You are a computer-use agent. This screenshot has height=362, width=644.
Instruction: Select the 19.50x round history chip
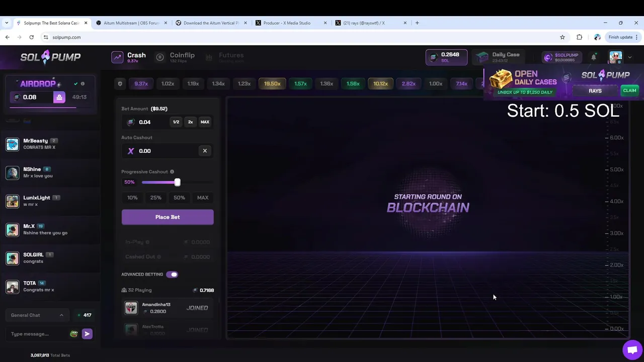point(272,83)
